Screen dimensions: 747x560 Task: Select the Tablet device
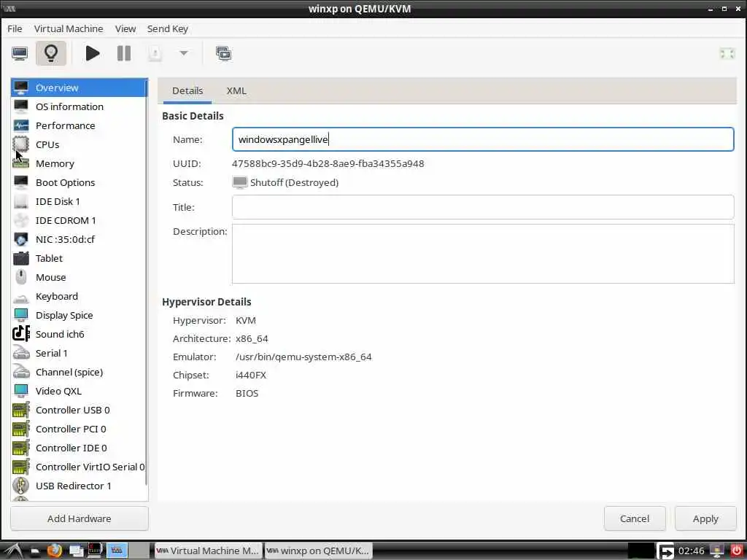[79, 258]
